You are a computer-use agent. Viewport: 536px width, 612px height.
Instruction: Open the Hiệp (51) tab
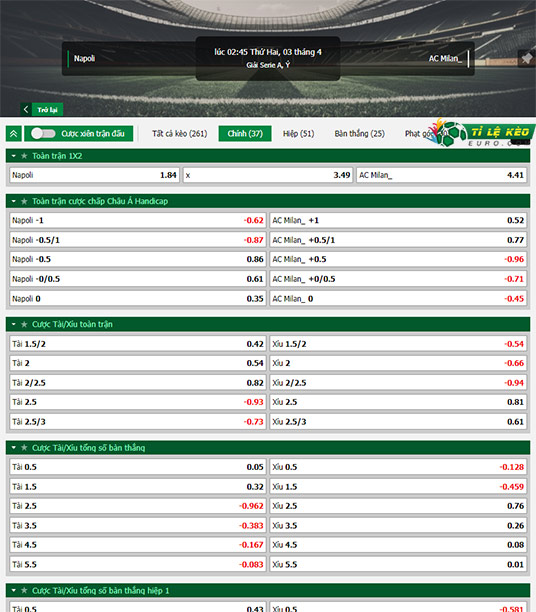pyautogui.click(x=298, y=133)
